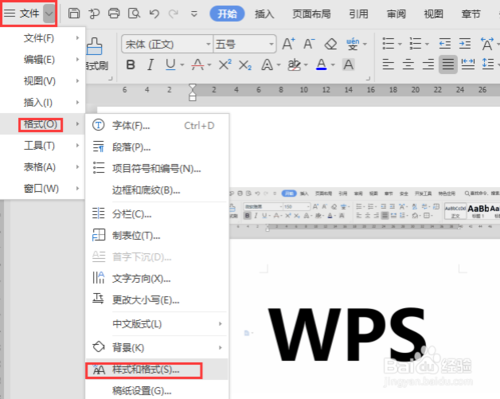Click the text highlight color icon
The width and height of the screenshot is (500, 399).
294,65
